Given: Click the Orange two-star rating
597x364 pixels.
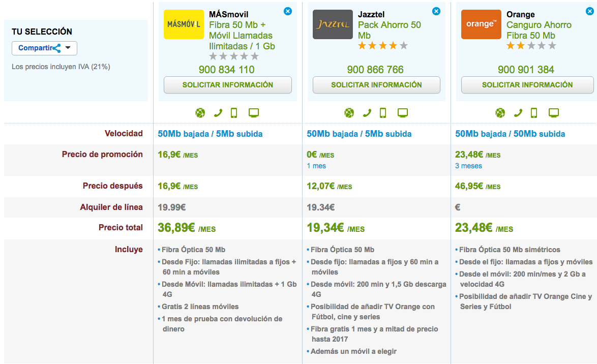Looking at the screenshot, I should pos(531,46).
